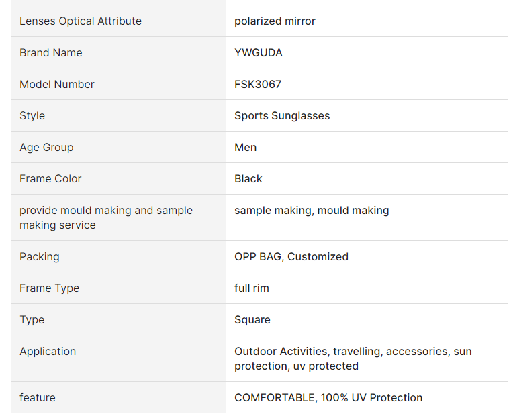509x420 pixels.
Task: Click model number value 'FSK3067'
Action: pos(258,85)
